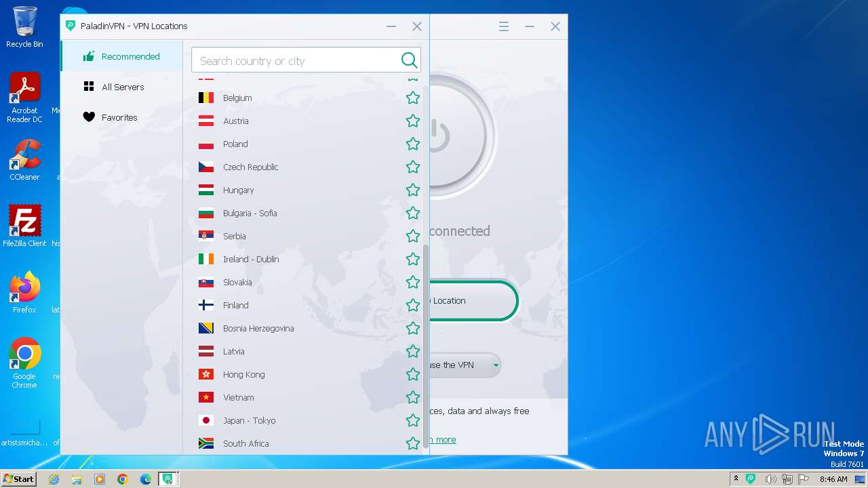Click the Location button in main window
Viewport: 868px width, 488px height.
473,300
